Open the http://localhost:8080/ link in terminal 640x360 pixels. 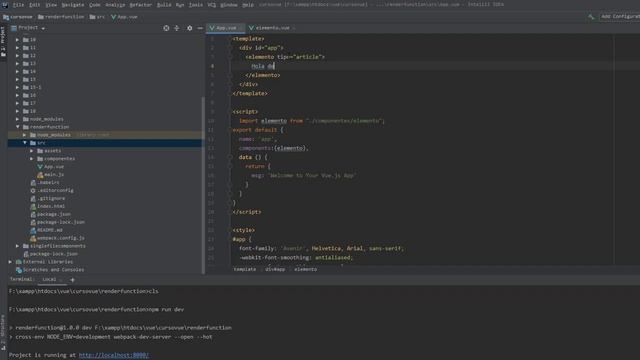tap(113, 355)
